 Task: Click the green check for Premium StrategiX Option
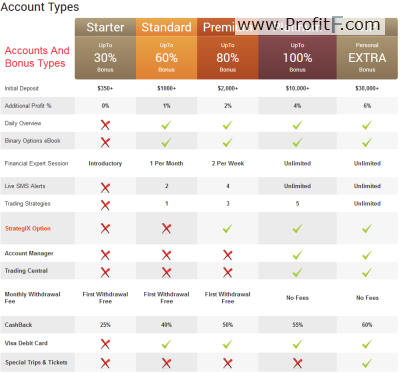(228, 228)
